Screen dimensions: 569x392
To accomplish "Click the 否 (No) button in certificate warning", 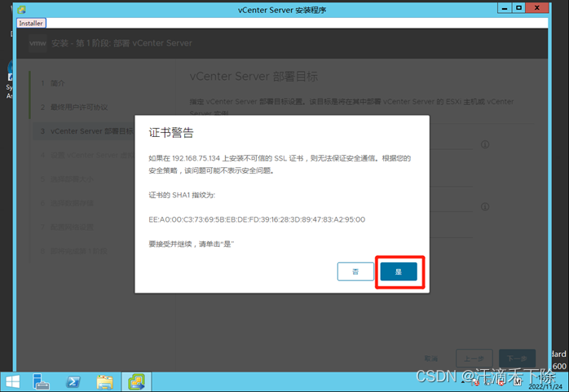I will coord(355,271).
